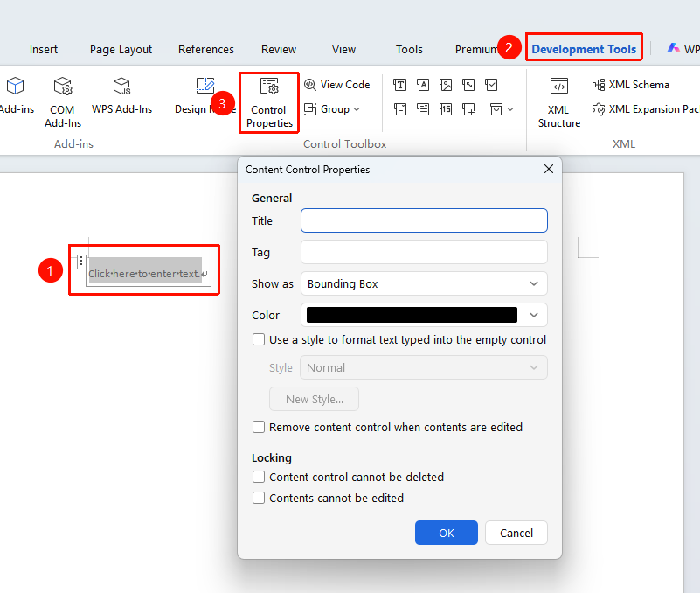
Task: Insert a drop-down list content control
Action: (423, 109)
